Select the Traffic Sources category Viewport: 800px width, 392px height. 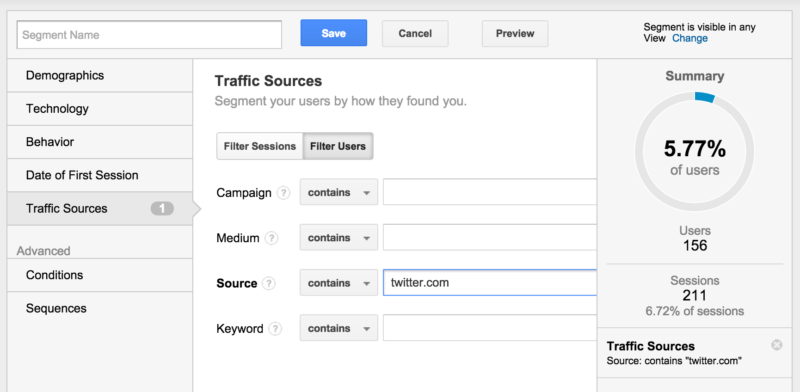[x=100, y=208]
